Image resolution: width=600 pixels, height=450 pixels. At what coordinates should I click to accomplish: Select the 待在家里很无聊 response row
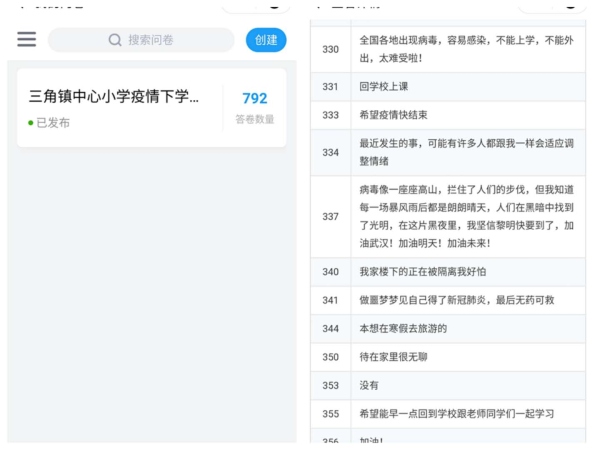pos(396,357)
